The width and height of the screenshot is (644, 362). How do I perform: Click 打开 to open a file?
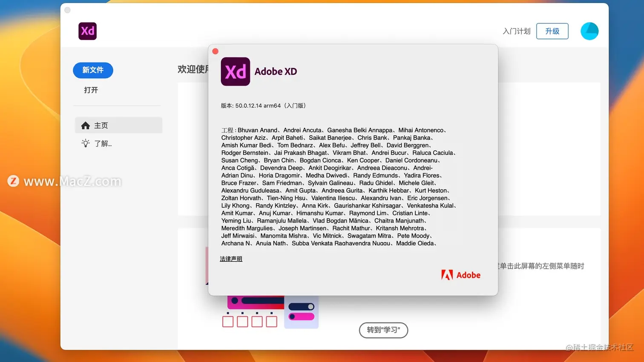[x=91, y=90]
